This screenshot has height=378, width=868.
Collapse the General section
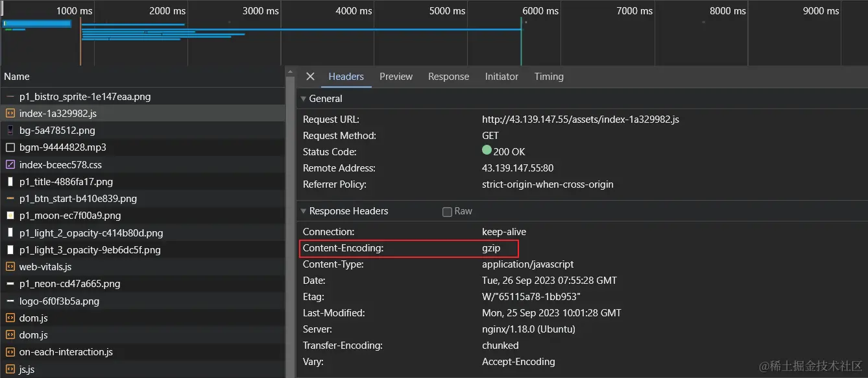click(x=302, y=99)
